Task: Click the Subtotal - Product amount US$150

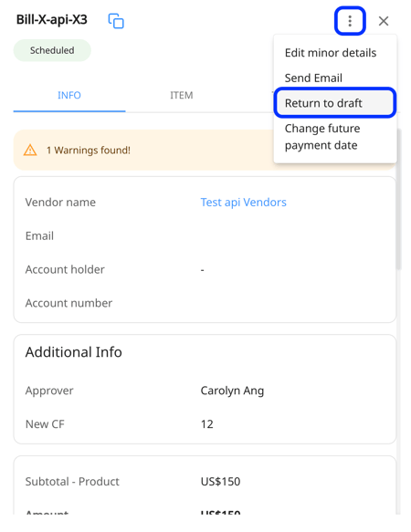Action: tap(220, 482)
